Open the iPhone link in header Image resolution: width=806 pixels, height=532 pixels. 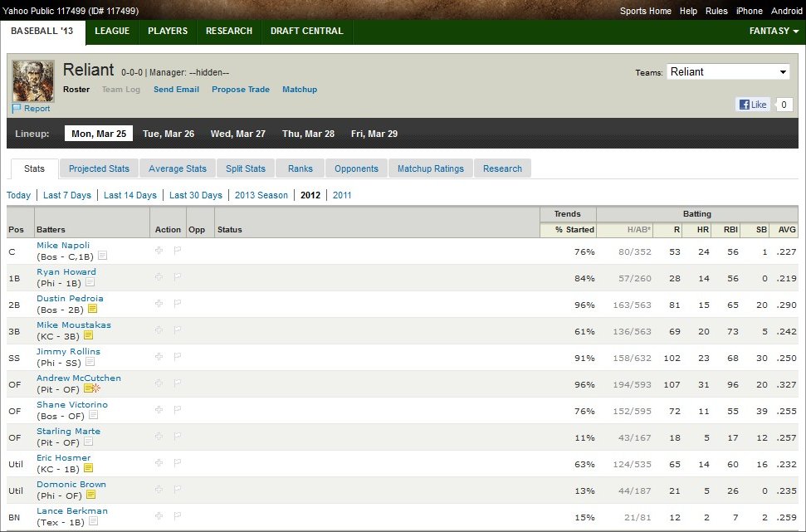click(750, 11)
